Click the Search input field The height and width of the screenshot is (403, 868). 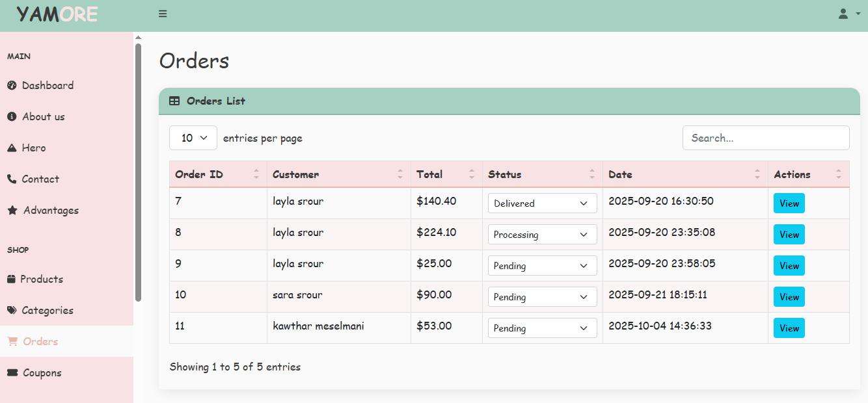click(765, 138)
